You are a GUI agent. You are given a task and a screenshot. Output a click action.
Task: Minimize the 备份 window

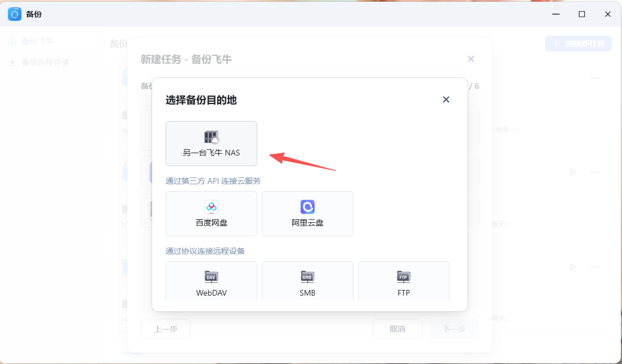click(x=556, y=14)
